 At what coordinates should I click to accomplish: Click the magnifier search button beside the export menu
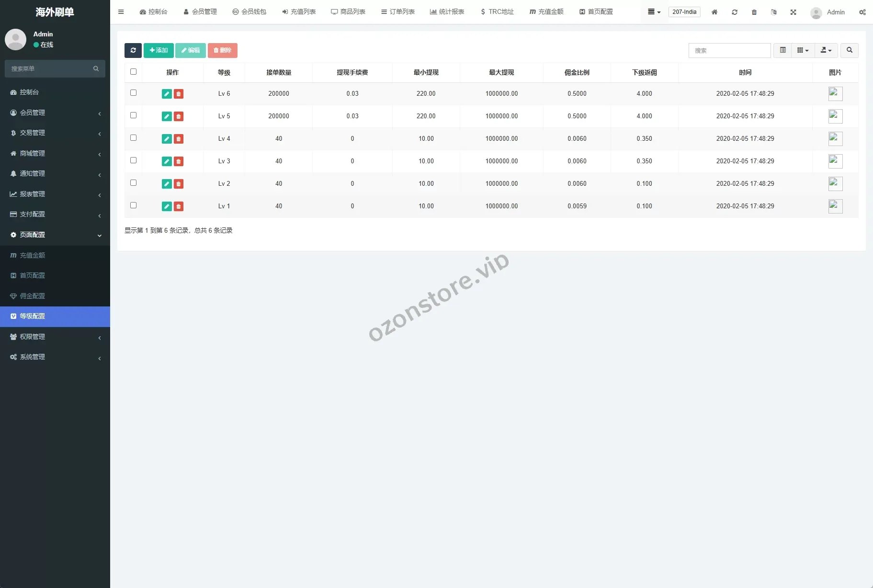tap(849, 50)
